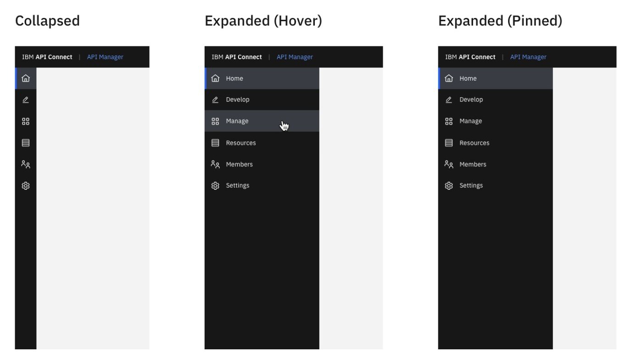
Task: Click API Manager link in Expanded (Hover) header
Action: coord(295,57)
